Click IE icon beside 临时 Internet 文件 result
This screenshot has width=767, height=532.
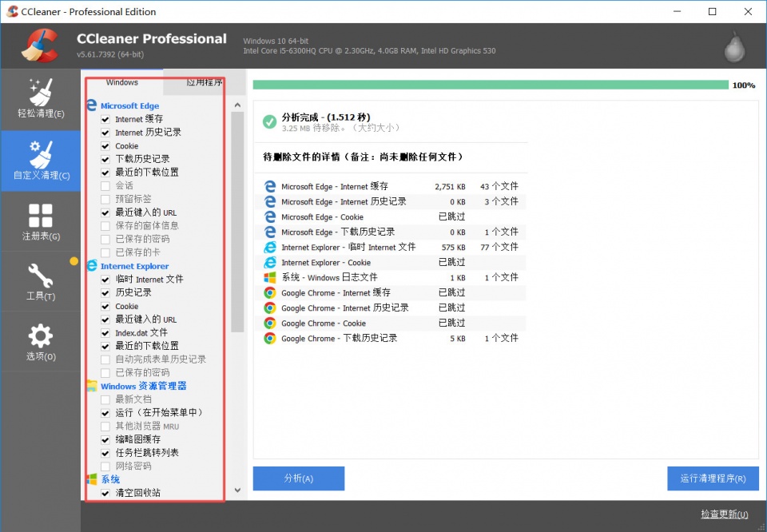pyautogui.click(x=269, y=247)
